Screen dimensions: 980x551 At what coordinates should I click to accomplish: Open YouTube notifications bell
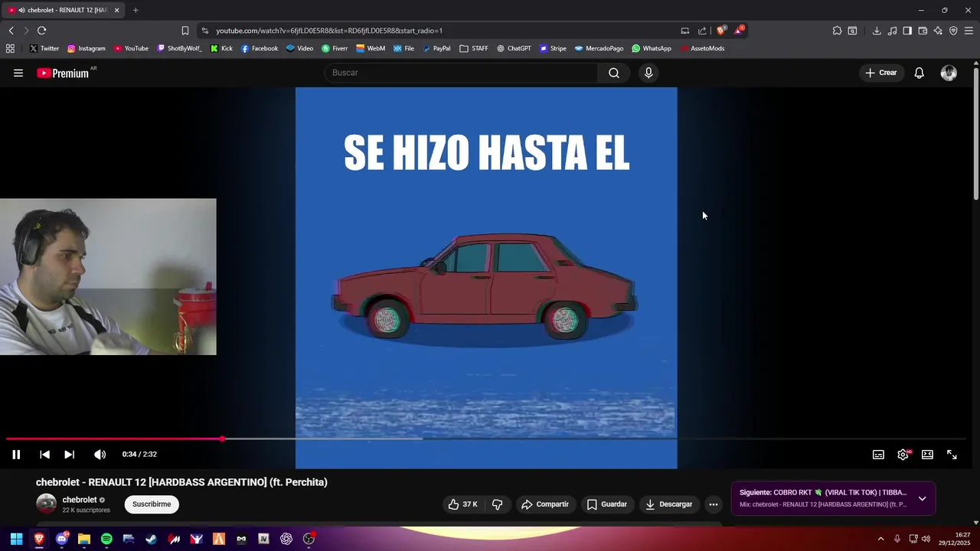919,73
